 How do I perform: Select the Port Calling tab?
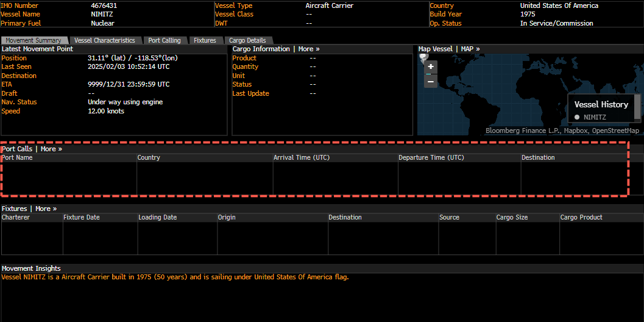(x=165, y=40)
